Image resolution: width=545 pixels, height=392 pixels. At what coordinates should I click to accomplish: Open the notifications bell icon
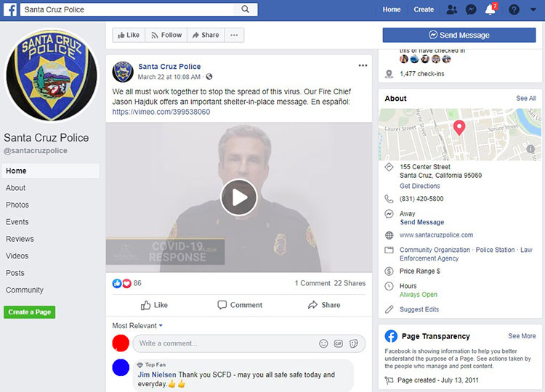pyautogui.click(x=491, y=10)
